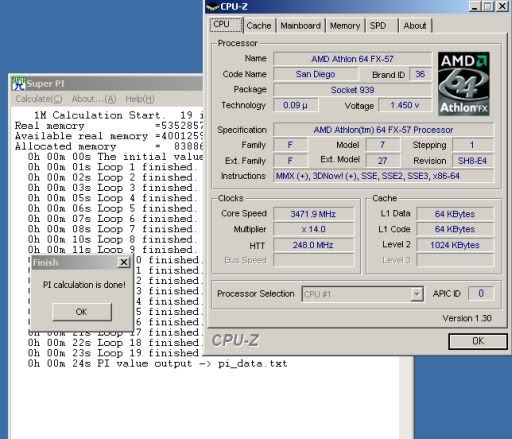Open the About menu in Super PI
Image resolution: width=512 pixels, height=439 pixels.
pyautogui.click(x=94, y=99)
